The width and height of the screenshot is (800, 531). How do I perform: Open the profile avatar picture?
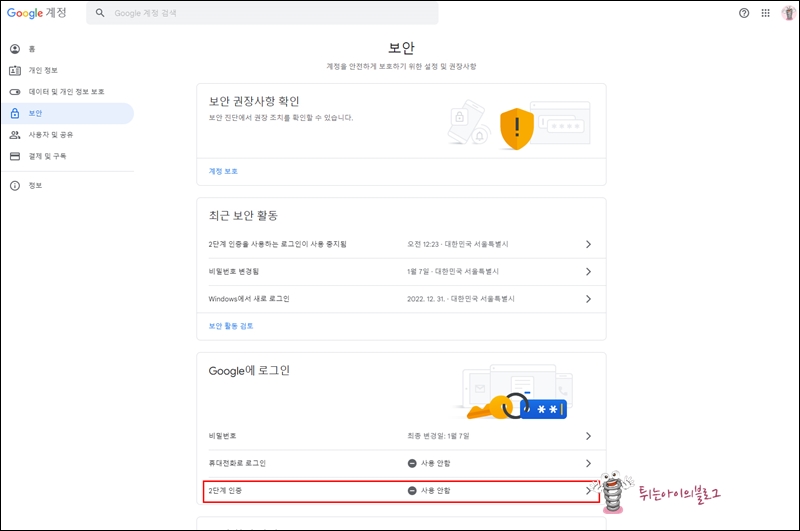[x=788, y=13]
